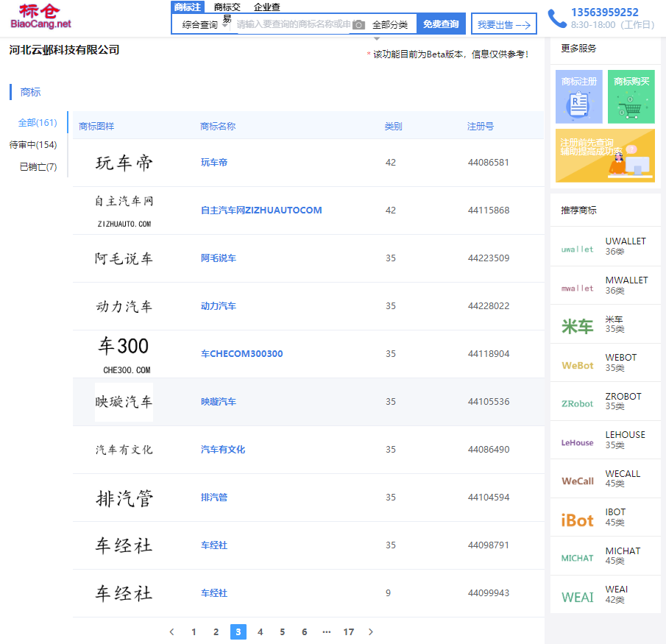Select the 商标 section tab
The image size is (666, 644).
tap(31, 92)
